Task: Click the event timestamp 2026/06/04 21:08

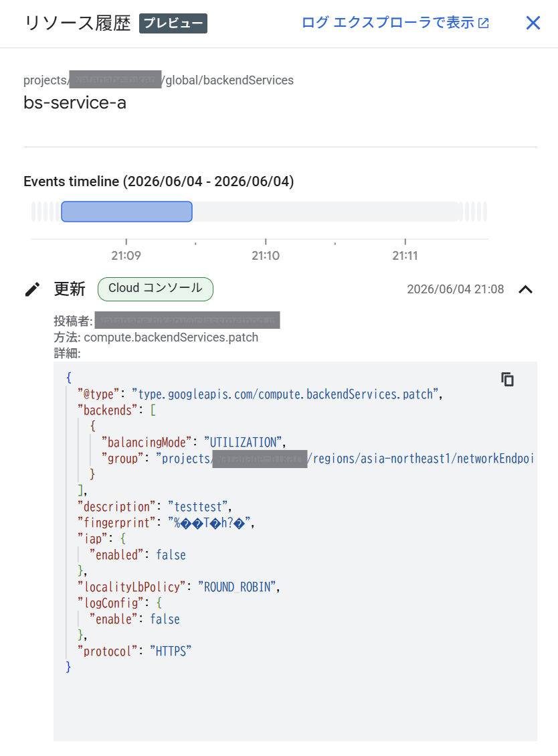Action: click(456, 289)
